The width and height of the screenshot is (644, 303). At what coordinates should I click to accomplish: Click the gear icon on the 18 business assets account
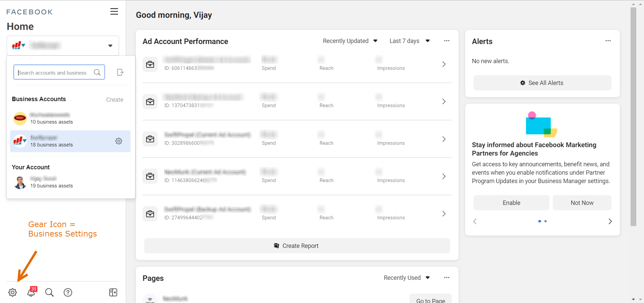pyautogui.click(x=119, y=141)
